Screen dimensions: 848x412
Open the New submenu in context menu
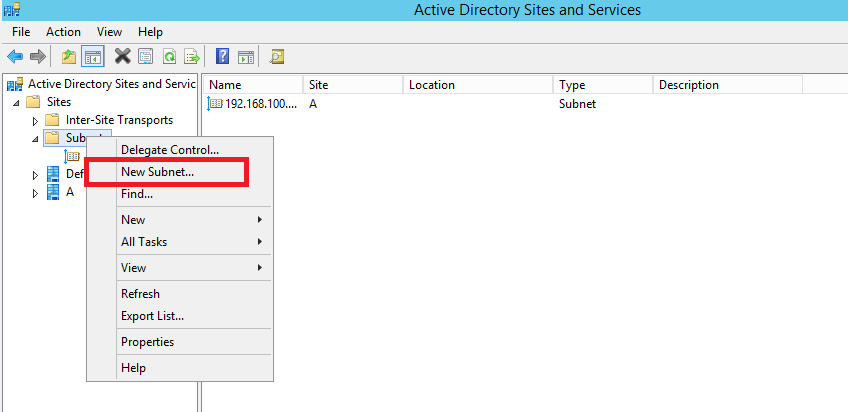(x=192, y=220)
